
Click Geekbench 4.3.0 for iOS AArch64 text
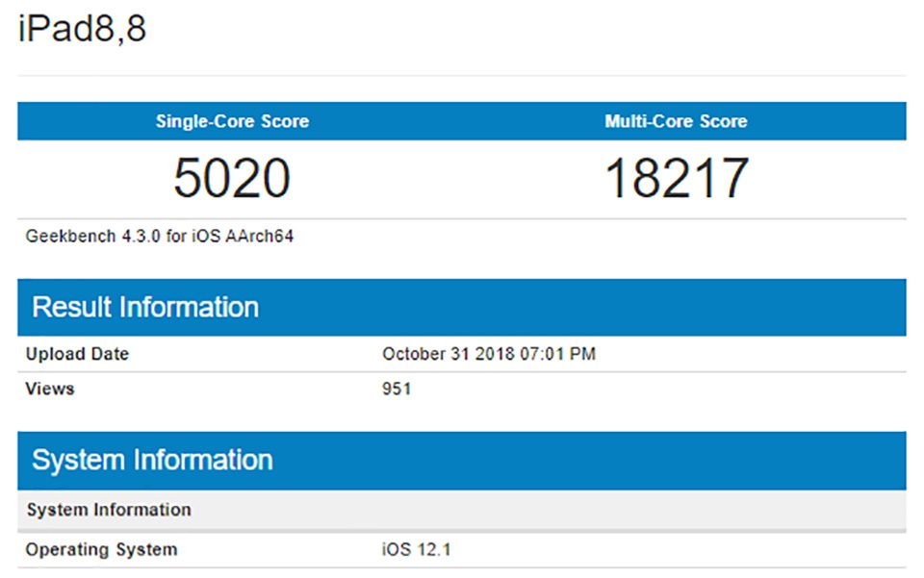pyautogui.click(x=159, y=236)
